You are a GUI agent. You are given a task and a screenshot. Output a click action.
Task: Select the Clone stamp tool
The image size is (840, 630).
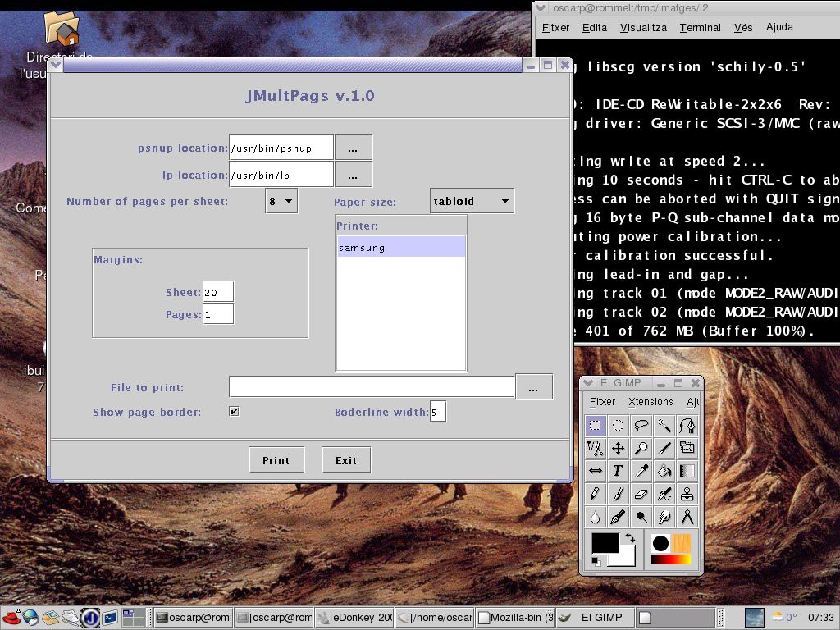[x=687, y=494]
